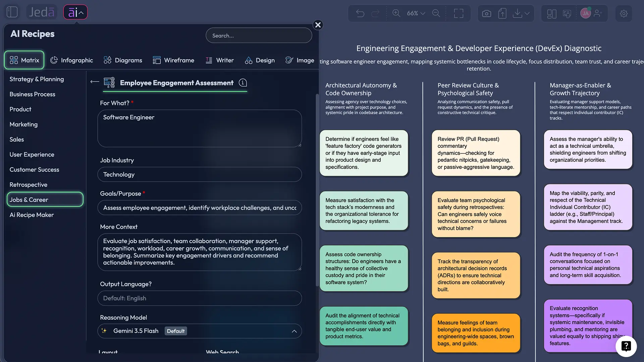Click the Search recipes field
Image resolution: width=644 pixels, height=362 pixels.
(259, 36)
